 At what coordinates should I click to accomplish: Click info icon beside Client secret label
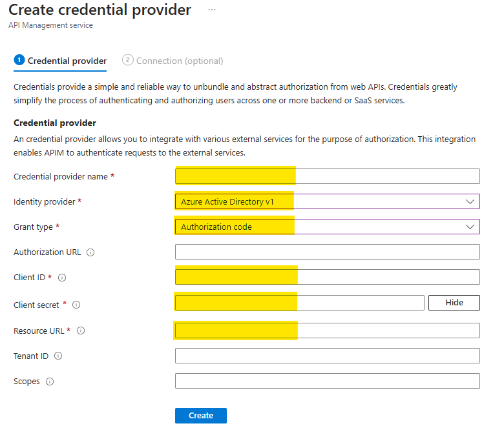(x=76, y=305)
